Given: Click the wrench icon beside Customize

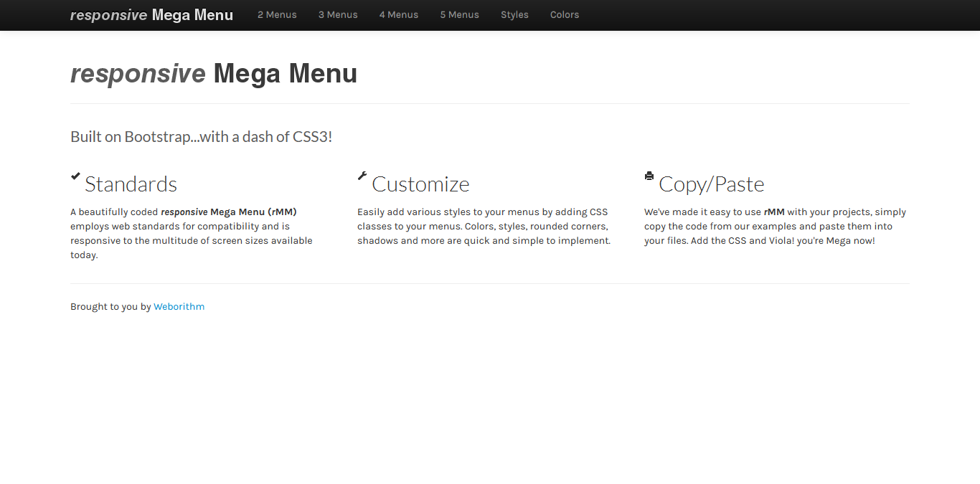Looking at the screenshot, I should [363, 176].
